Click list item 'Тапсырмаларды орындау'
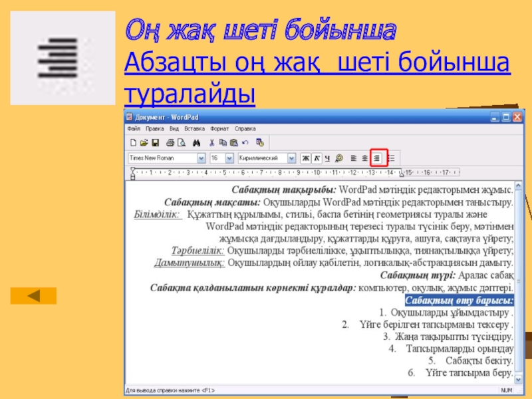 coord(460,348)
